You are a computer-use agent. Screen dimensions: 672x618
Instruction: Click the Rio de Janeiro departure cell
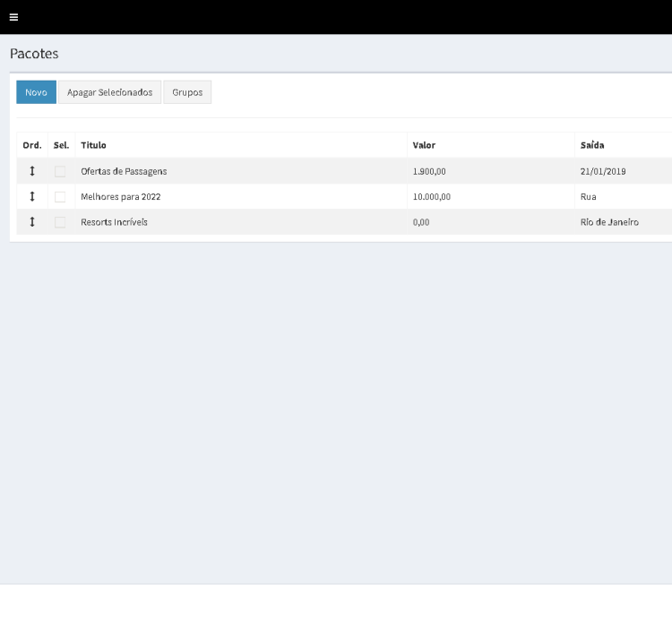click(609, 222)
